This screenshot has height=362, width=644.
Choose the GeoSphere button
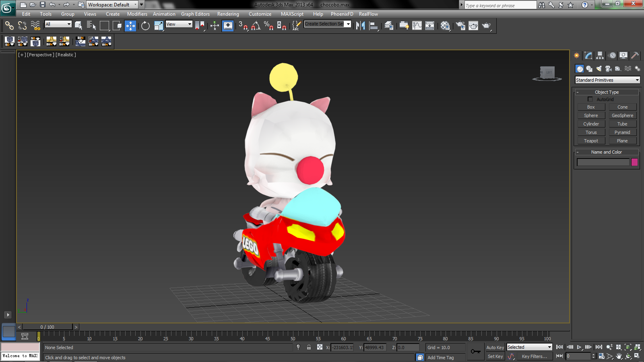coord(622,115)
